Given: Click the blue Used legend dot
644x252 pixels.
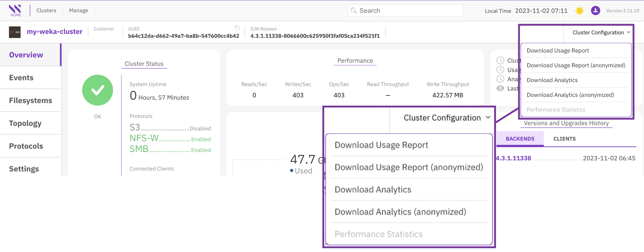Looking at the screenshot, I should (x=292, y=171).
